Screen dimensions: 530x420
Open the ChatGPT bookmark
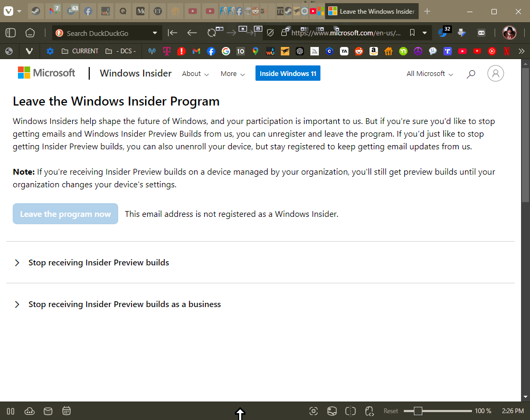click(300, 51)
